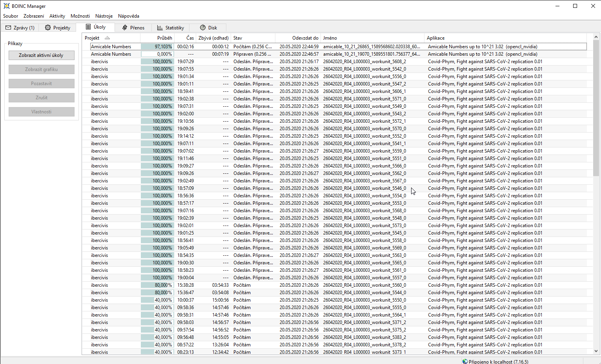Open the Nástroje menu
The image size is (601, 364).
coord(104,16)
